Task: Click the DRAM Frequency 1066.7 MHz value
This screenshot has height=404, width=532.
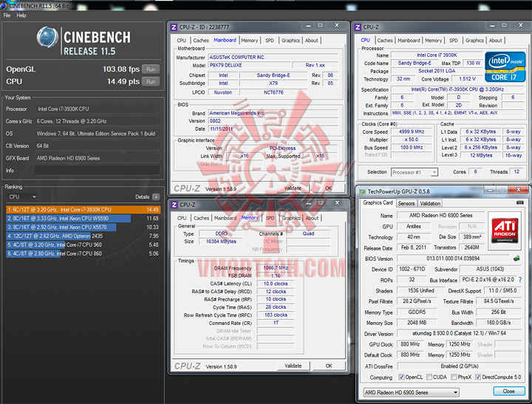Action: coord(276,268)
